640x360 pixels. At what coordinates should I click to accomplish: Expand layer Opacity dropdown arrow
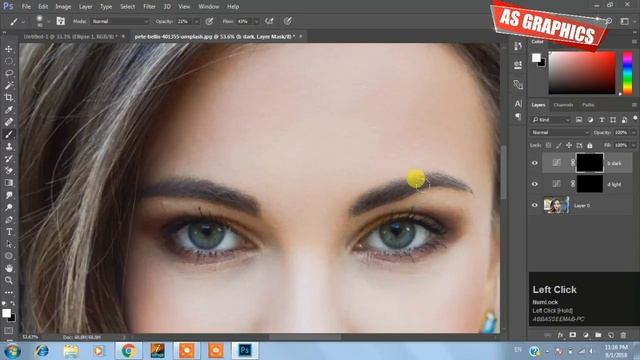[x=633, y=133]
